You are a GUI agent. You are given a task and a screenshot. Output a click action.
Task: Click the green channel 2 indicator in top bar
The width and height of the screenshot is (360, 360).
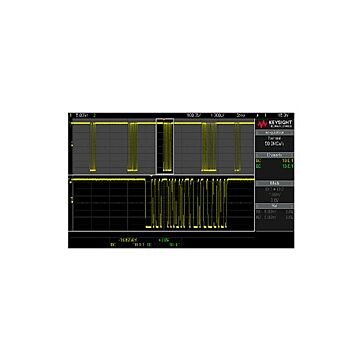point(95,115)
